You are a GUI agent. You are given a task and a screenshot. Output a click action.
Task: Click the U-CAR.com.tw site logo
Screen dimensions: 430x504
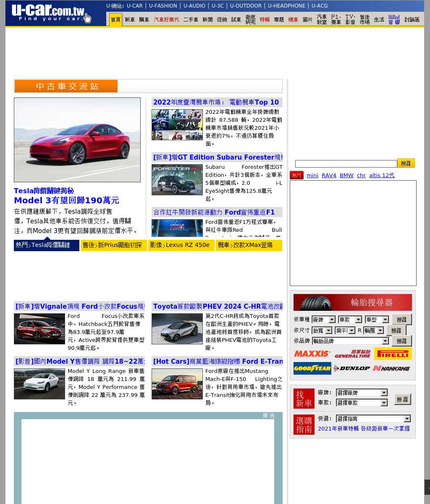(48, 13)
